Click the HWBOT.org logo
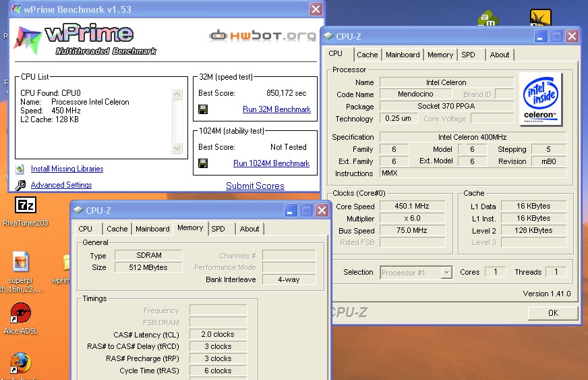The width and height of the screenshot is (588, 380). pyautogui.click(x=262, y=36)
